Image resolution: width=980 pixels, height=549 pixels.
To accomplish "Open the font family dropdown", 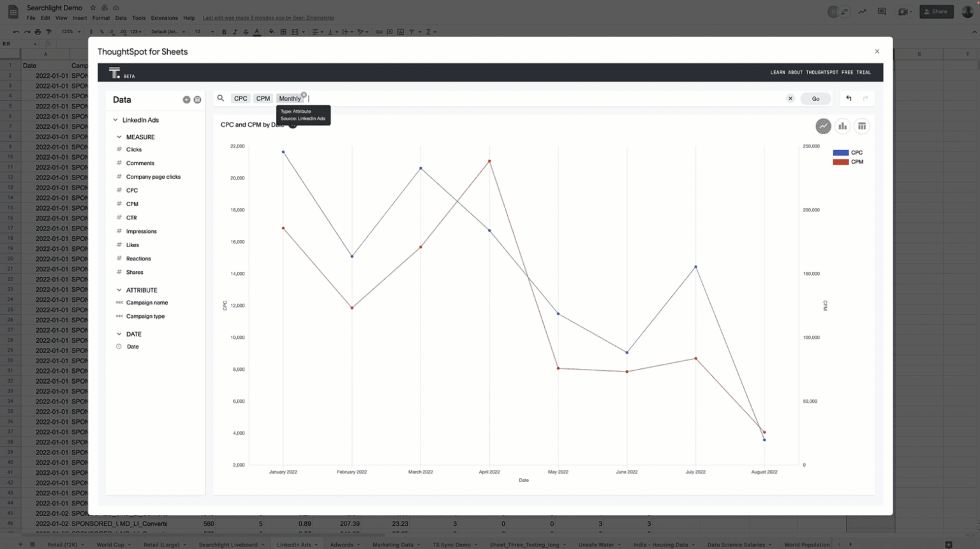I will (168, 31).
